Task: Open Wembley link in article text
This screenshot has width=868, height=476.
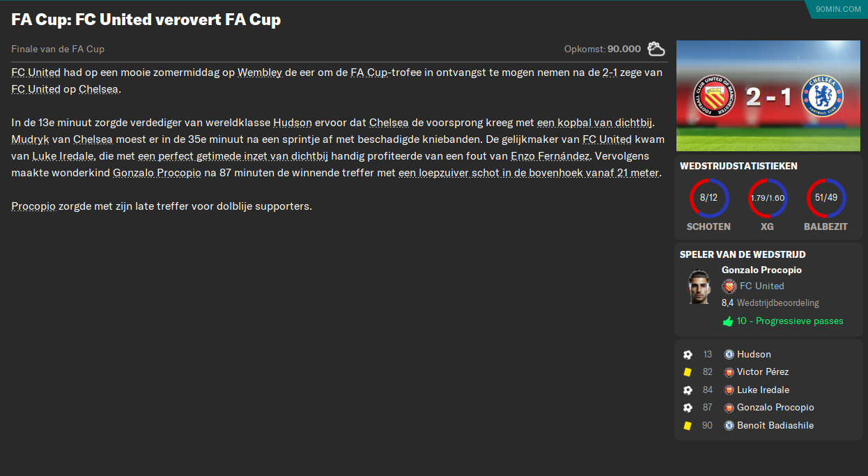Action: click(x=260, y=72)
